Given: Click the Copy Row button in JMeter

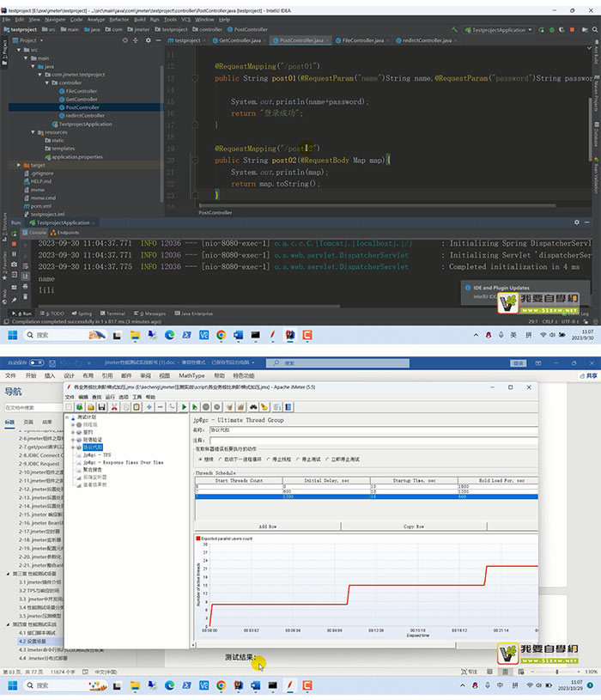Looking at the screenshot, I should [414, 527].
